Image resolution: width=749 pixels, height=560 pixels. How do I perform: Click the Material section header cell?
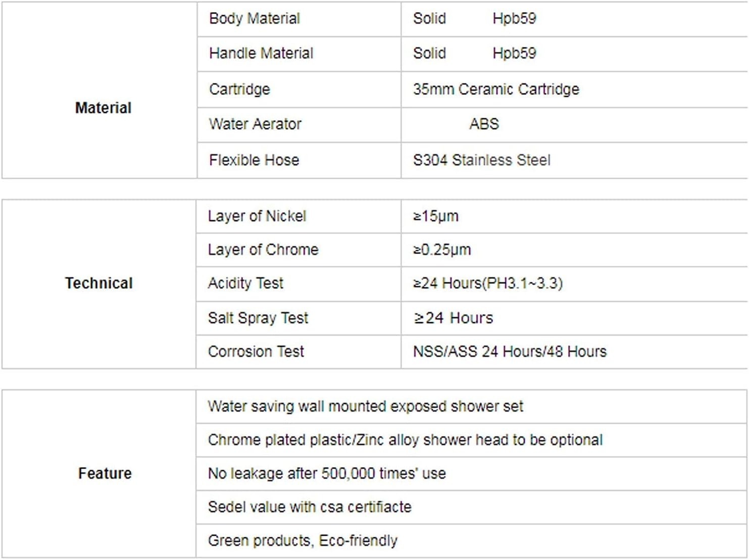tap(99, 90)
